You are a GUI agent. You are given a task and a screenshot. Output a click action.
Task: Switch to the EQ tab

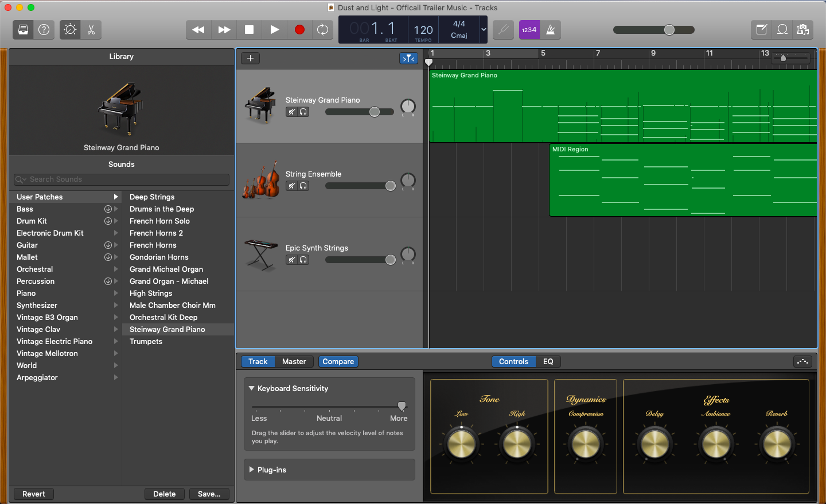(x=548, y=361)
